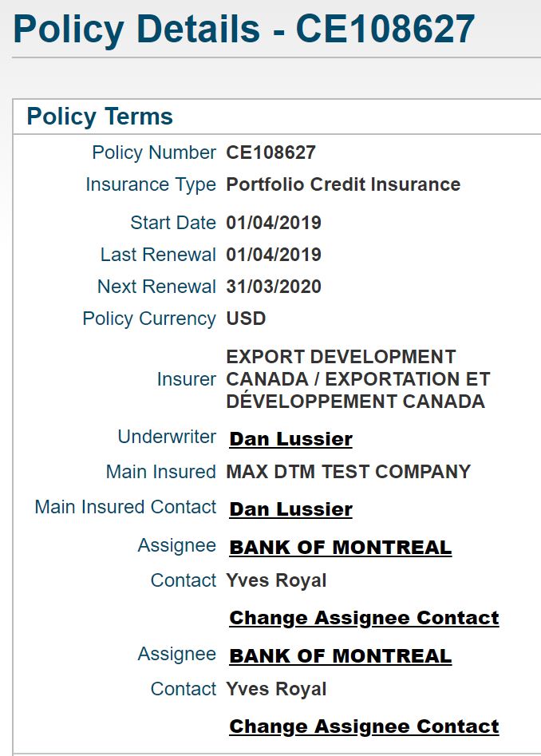
Task: Click the Policy Details - CE108627 heading
Action: coord(243,30)
